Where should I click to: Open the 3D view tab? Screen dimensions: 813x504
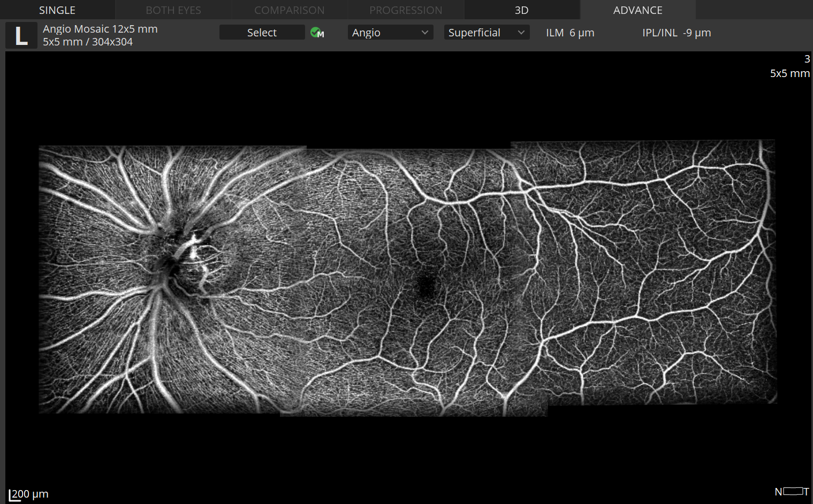521,10
